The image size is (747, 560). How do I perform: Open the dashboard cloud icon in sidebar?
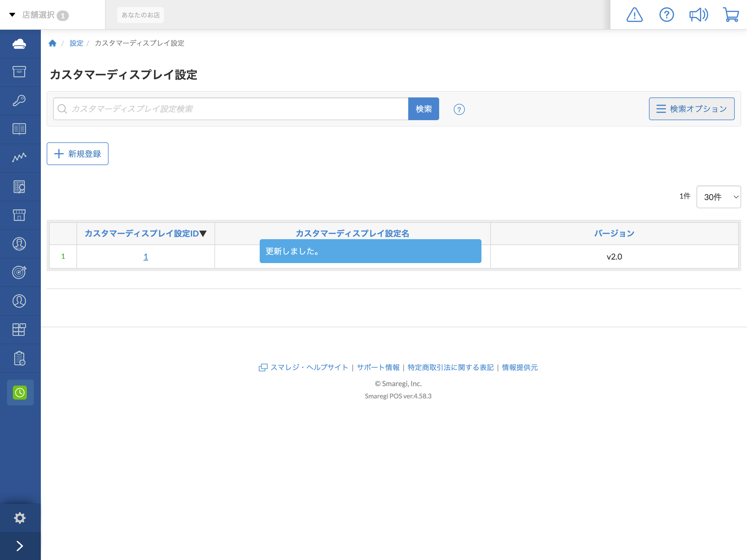(x=20, y=43)
